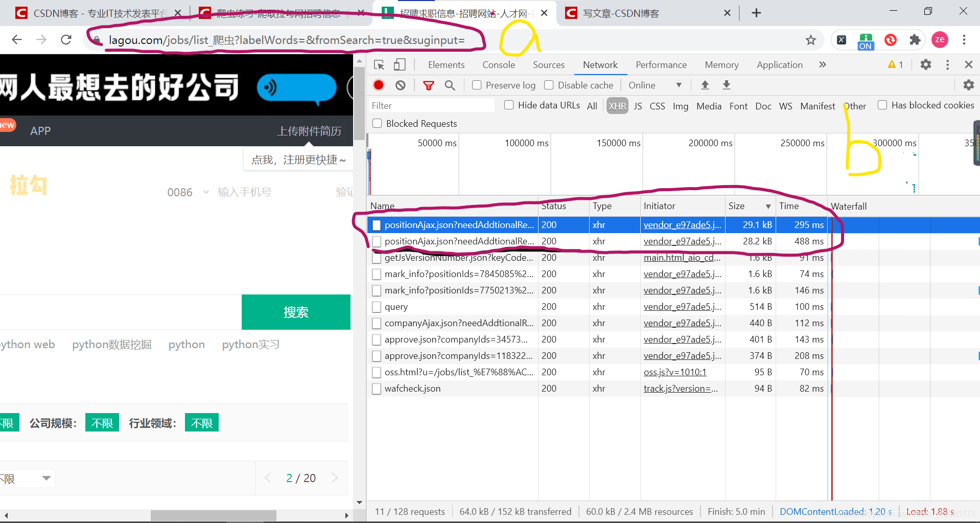Switch to the Sources tab

tap(549, 65)
